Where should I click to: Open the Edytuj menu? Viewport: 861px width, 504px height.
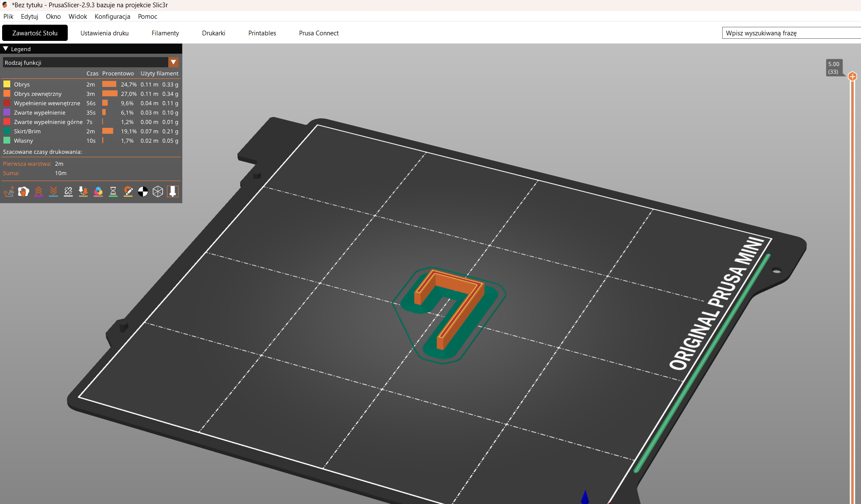29,17
